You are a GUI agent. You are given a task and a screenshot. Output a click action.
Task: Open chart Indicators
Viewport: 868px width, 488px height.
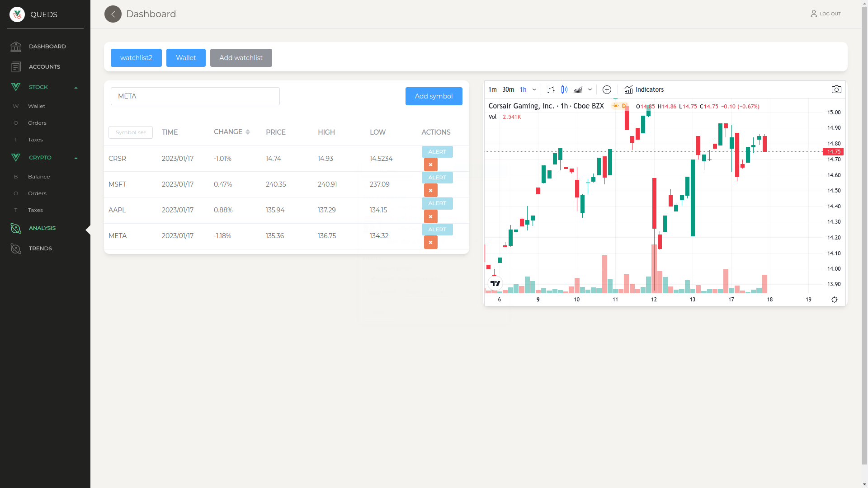[644, 89]
